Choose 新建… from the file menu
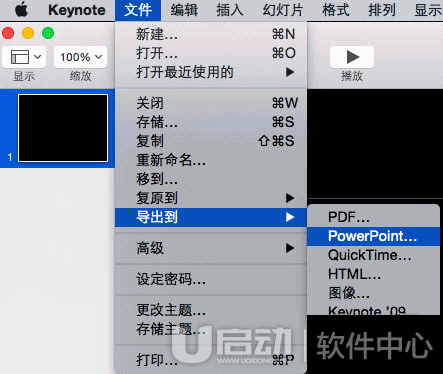 tap(211, 34)
